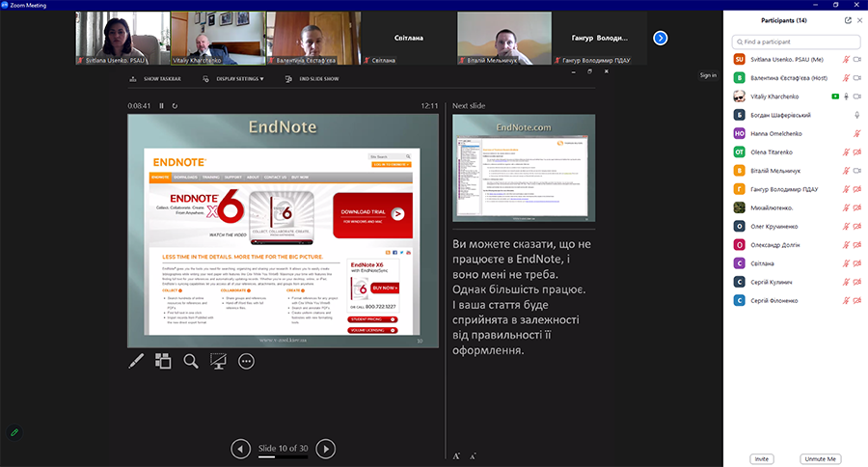
Task: Click Hanna Omelchenko's muted microphone icon
Action: [857, 133]
